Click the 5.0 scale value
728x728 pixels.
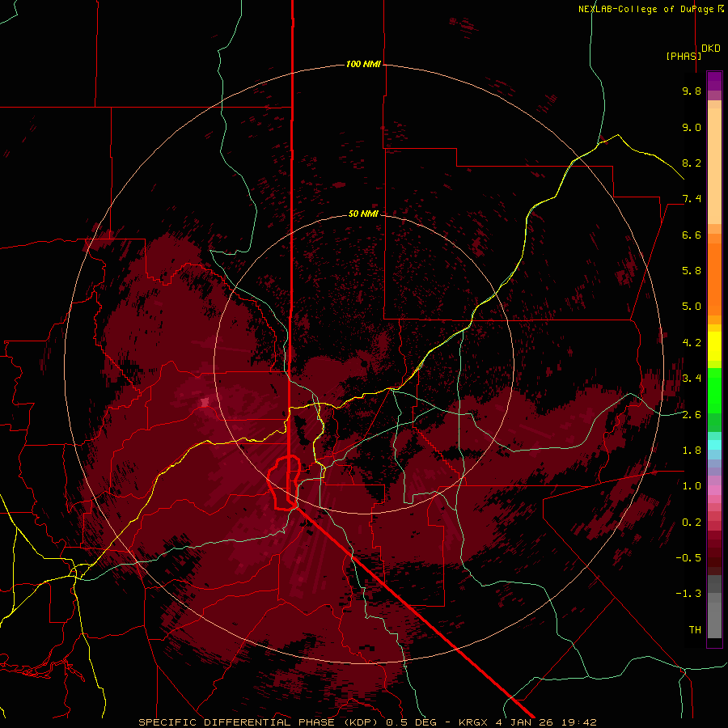[x=692, y=307]
